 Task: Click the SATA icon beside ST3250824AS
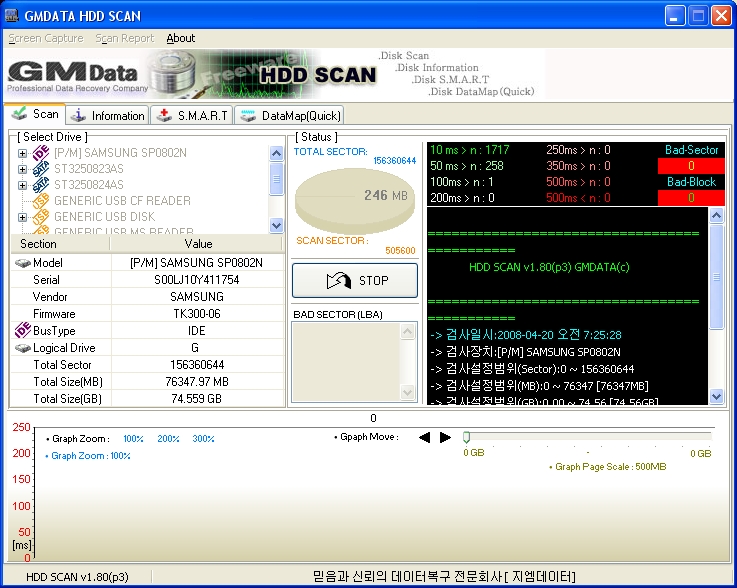coord(41,185)
